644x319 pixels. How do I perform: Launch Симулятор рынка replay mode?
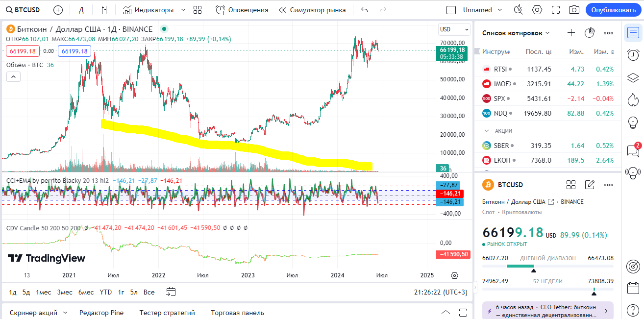(x=312, y=10)
